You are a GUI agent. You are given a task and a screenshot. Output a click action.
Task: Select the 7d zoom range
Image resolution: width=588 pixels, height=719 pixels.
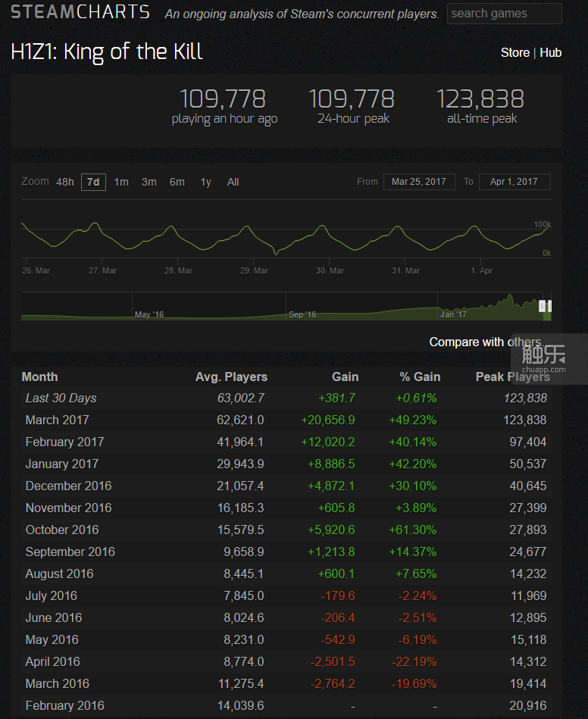click(93, 182)
